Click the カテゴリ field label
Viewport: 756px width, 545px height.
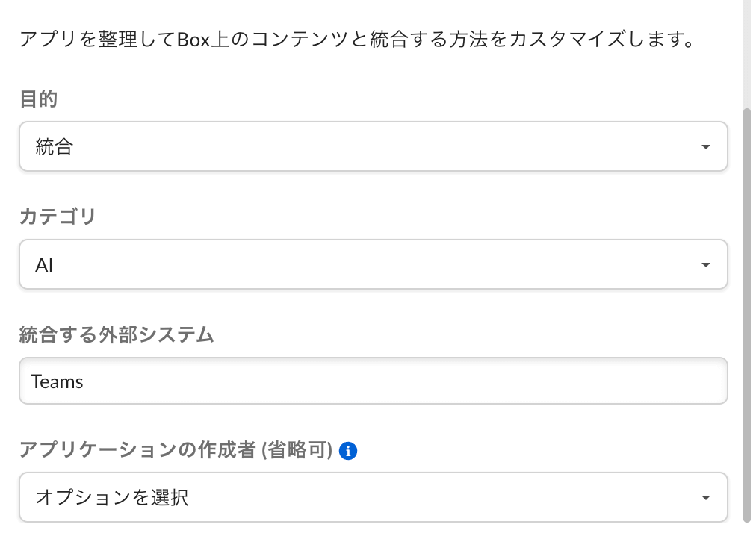coord(58,217)
